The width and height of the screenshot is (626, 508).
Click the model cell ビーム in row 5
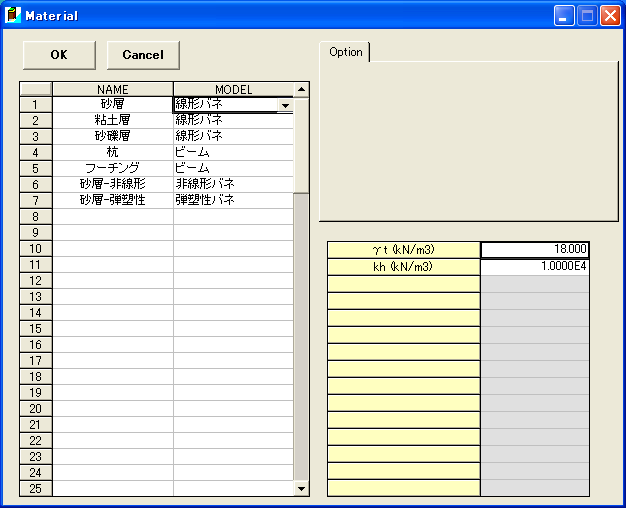pos(233,168)
